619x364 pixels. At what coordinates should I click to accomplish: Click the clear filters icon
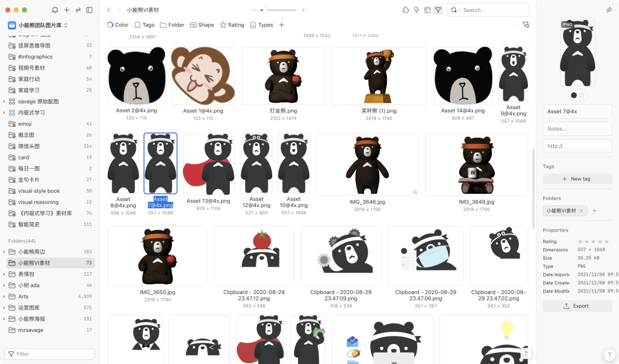pyautogui.click(x=526, y=25)
